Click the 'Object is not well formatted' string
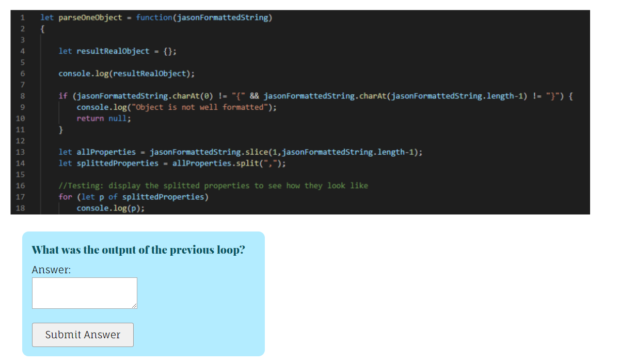Image resolution: width=619 pixels, height=364 pixels. pos(200,107)
